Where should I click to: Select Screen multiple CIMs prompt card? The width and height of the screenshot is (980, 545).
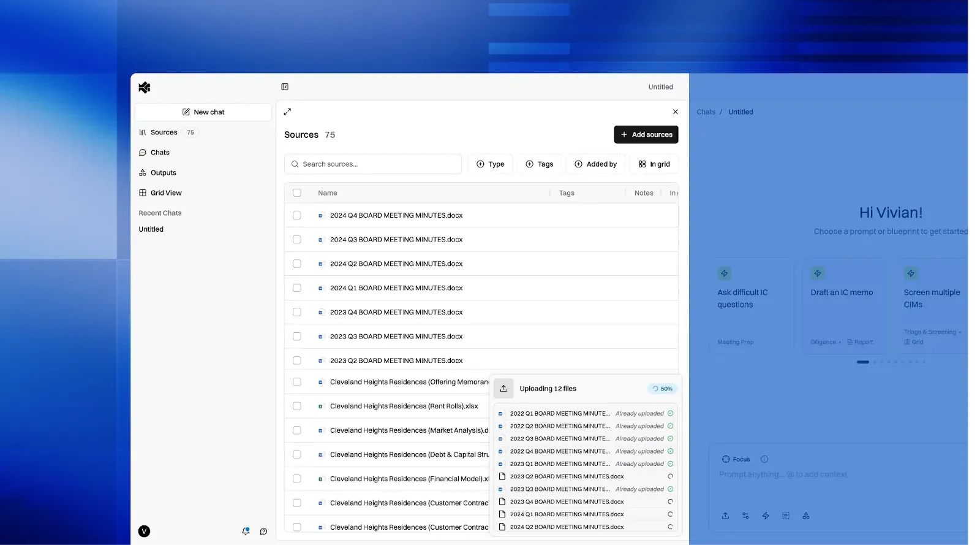tap(932, 307)
